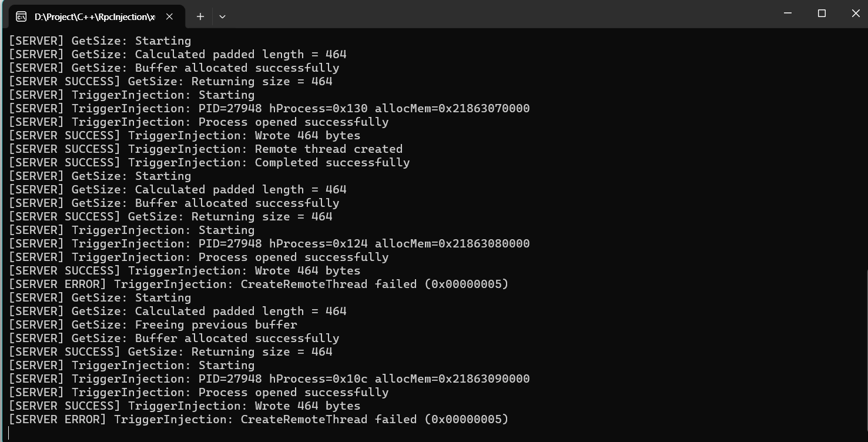The height and width of the screenshot is (442, 868).
Task: Close the terminal window
Action: (855, 14)
